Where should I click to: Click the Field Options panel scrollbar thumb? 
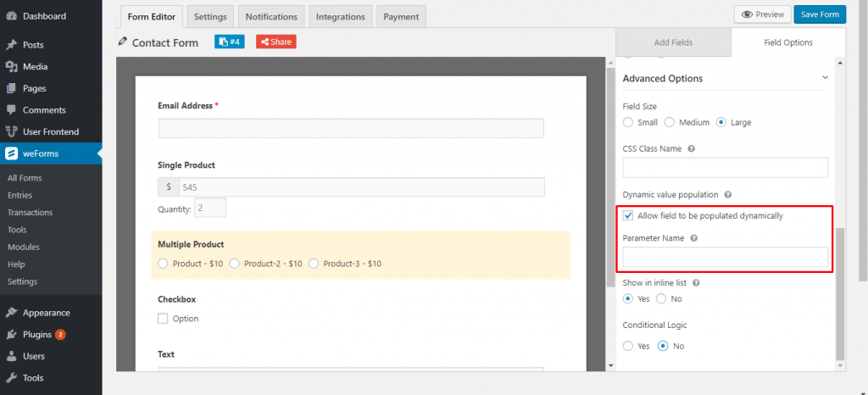[x=840, y=292]
